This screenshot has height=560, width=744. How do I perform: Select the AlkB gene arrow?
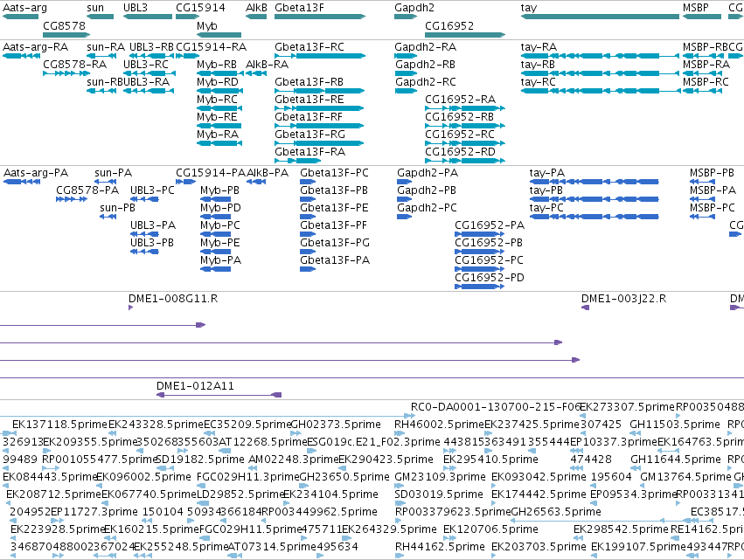pyautogui.click(x=256, y=17)
